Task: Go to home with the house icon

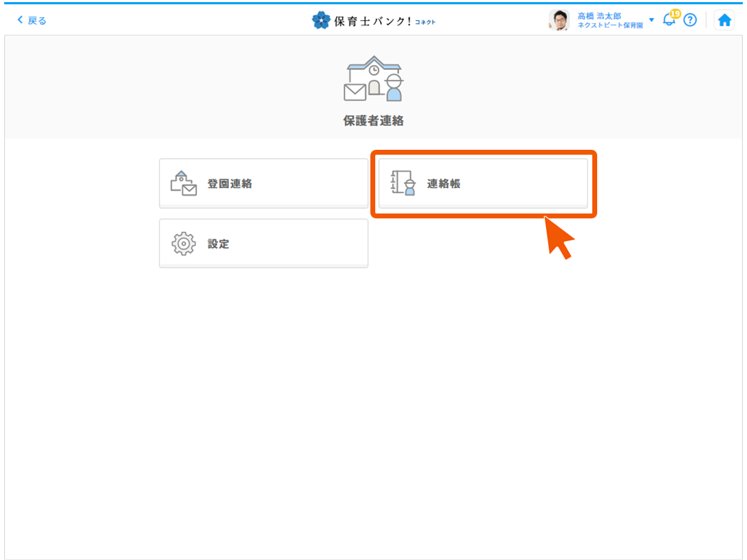Action: (725, 20)
